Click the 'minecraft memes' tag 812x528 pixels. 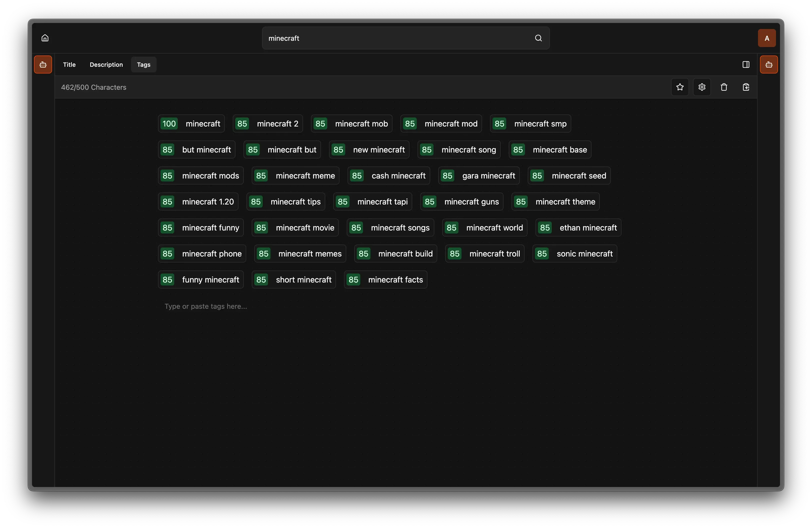[x=300, y=253]
